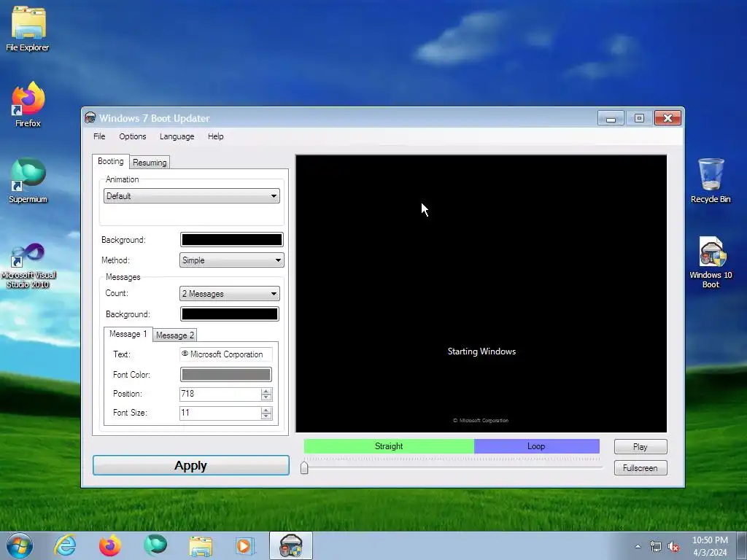Launch Firefox from the taskbar

coord(109,545)
